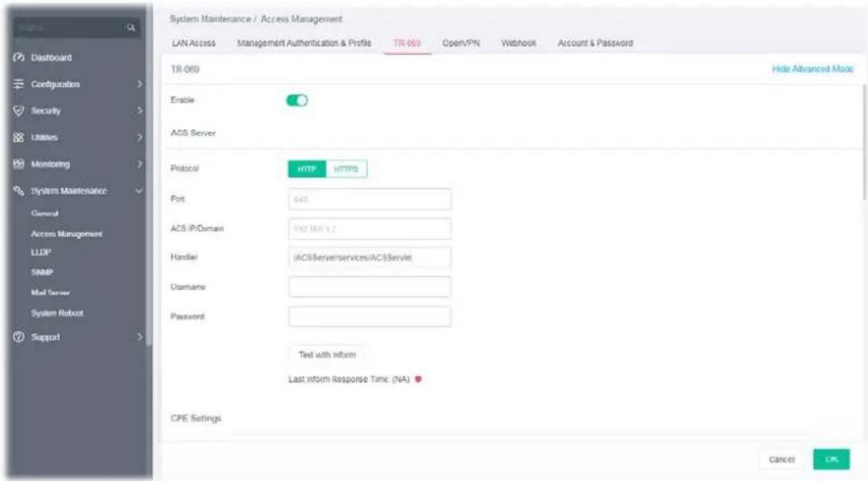Open the Mail Server submenu item
Image resolution: width=868 pixels, height=481 pixels.
point(50,292)
